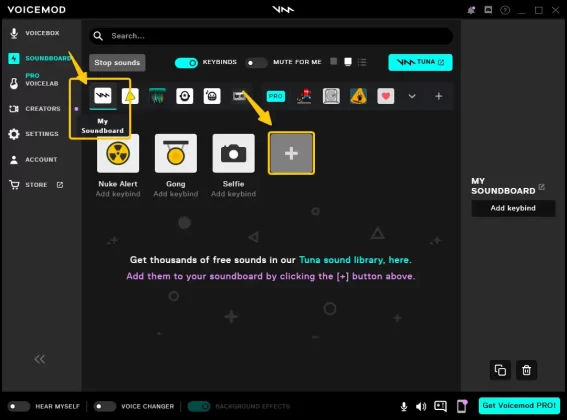Expand more soundboards with chevron
Screen dimensions: 567x420
point(412,96)
